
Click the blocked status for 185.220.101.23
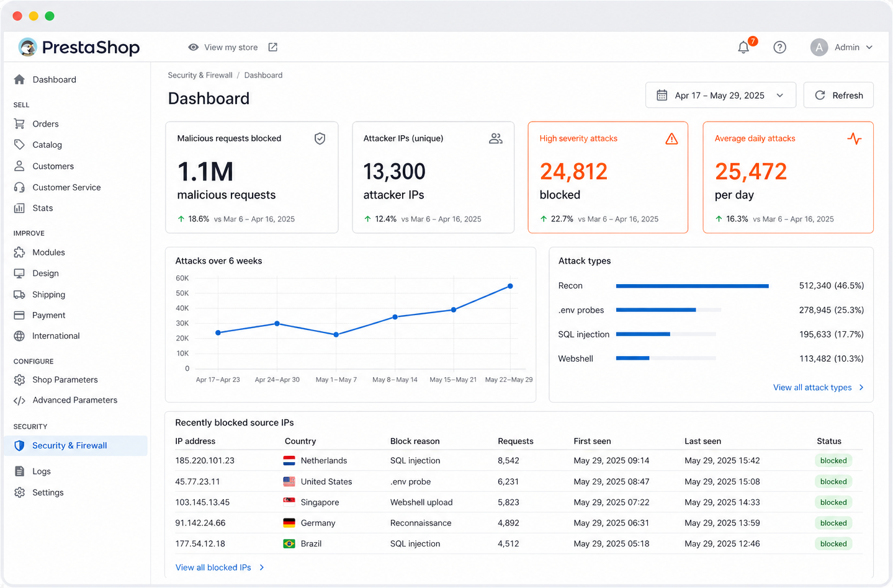pyautogui.click(x=833, y=460)
